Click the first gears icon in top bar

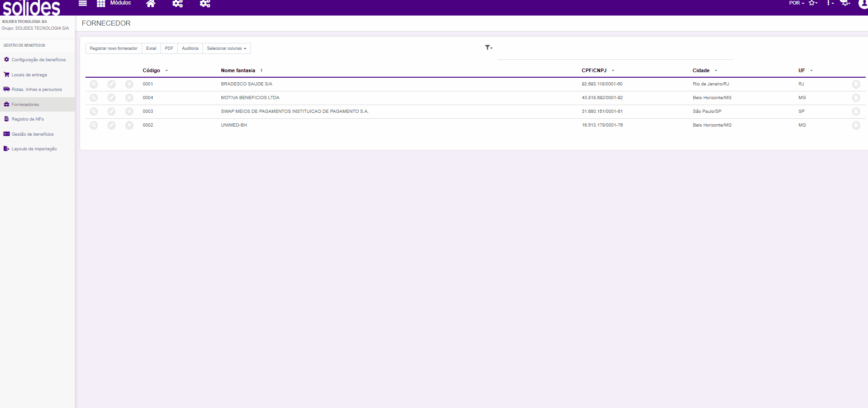coord(177,3)
